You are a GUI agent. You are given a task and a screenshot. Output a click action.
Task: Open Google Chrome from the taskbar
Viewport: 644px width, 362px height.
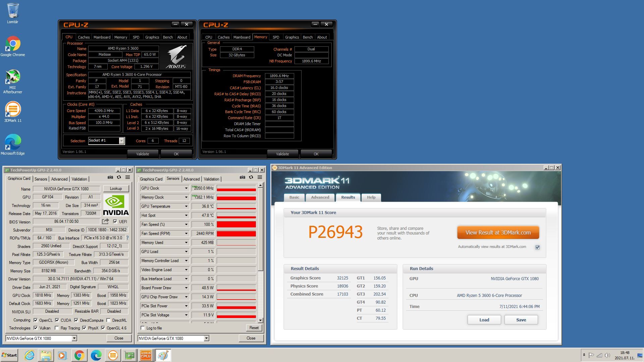(79, 355)
